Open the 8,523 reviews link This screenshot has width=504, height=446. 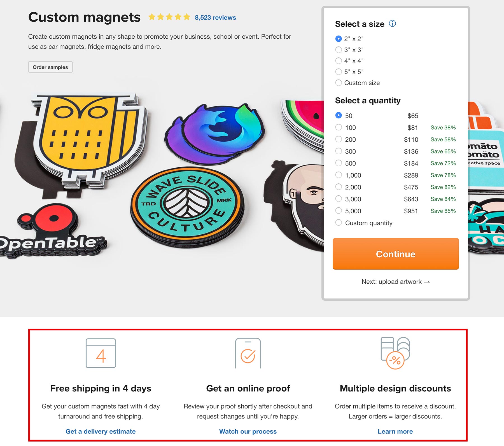pos(215,18)
